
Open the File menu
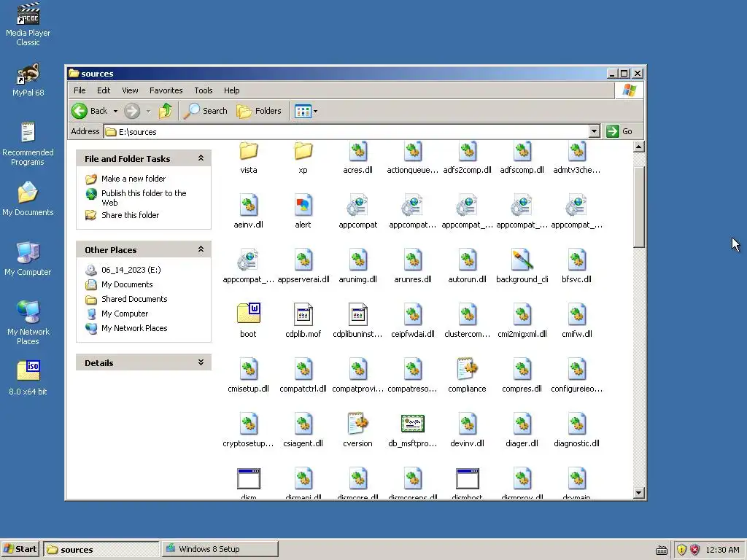[80, 90]
